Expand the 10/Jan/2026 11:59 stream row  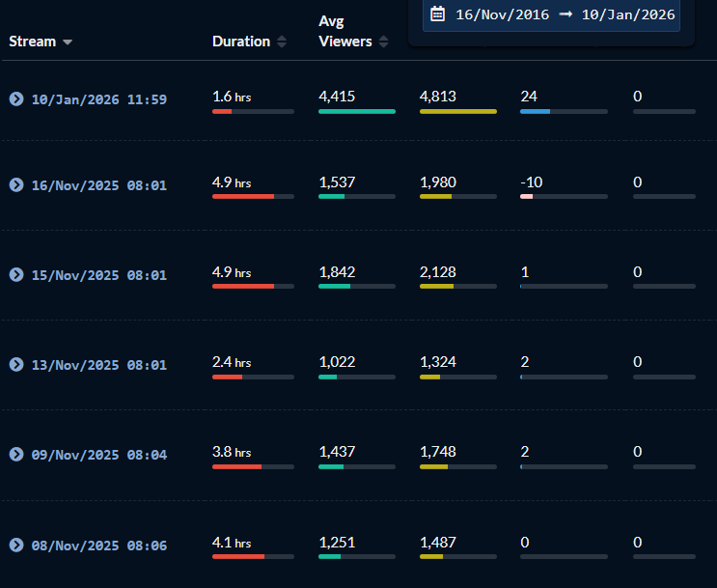16,98
